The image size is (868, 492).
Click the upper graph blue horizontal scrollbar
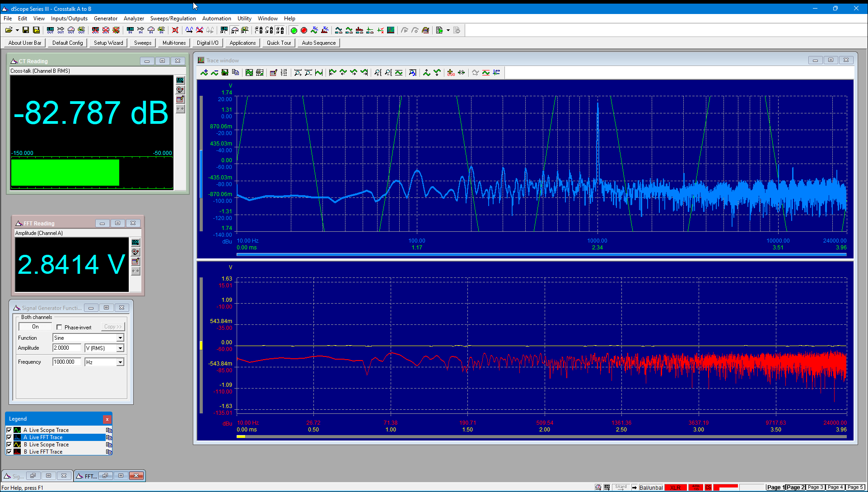pos(541,255)
